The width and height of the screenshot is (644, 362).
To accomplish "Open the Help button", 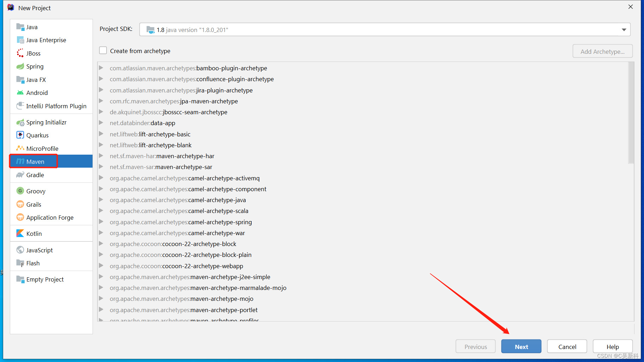I will pyautogui.click(x=613, y=347).
